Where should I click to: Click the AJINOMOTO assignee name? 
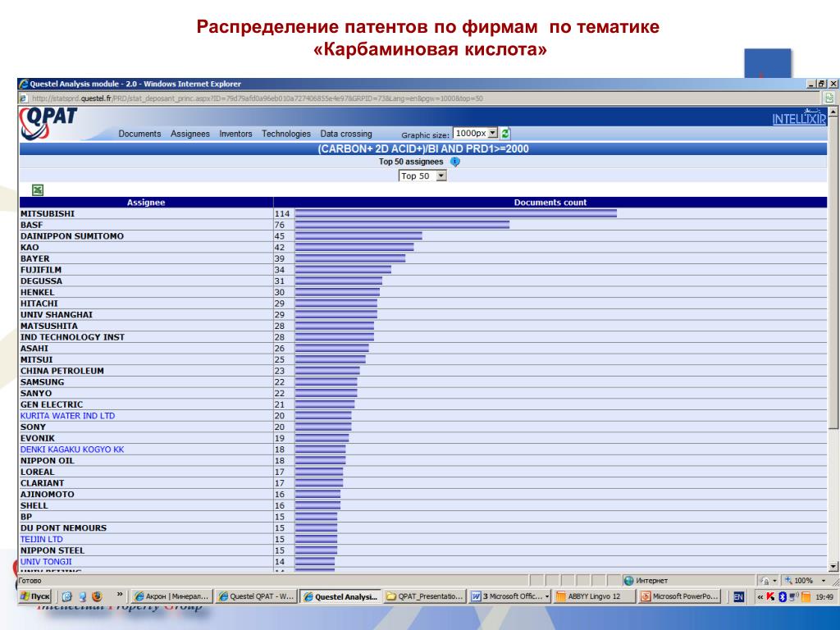(x=47, y=495)
